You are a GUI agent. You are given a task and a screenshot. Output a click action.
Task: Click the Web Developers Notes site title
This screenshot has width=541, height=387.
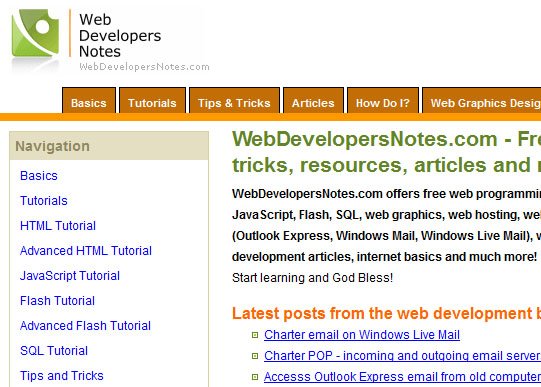tap(120, 36)
